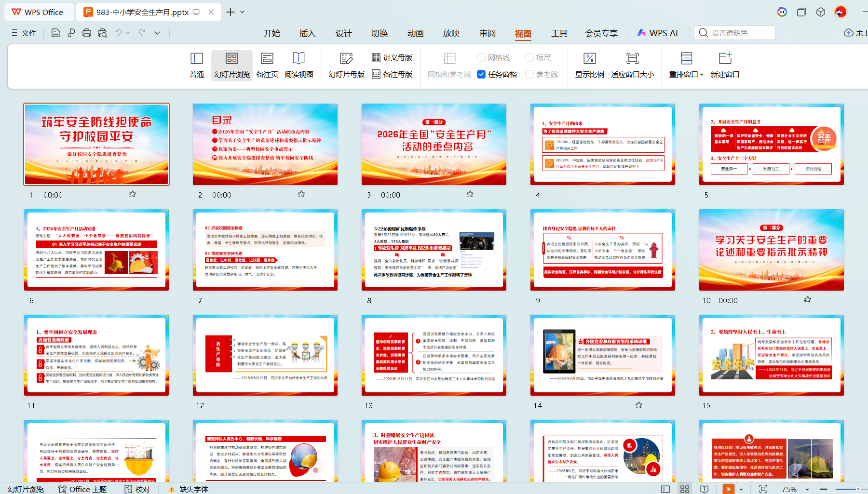The height and width of the screenshot is (494, 868).
Task: Click status bar normal view icon
Action: 665,489
